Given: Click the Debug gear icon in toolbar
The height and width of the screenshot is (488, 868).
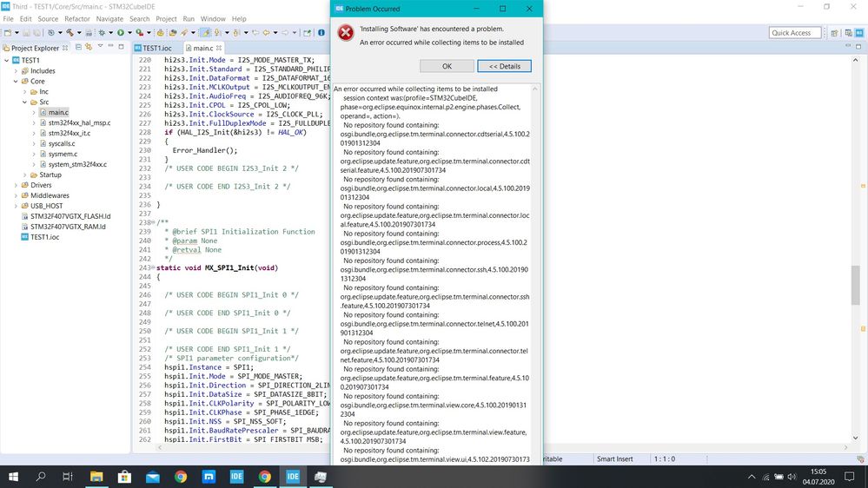Looking at the screenshot, I should tap(102, 33).
